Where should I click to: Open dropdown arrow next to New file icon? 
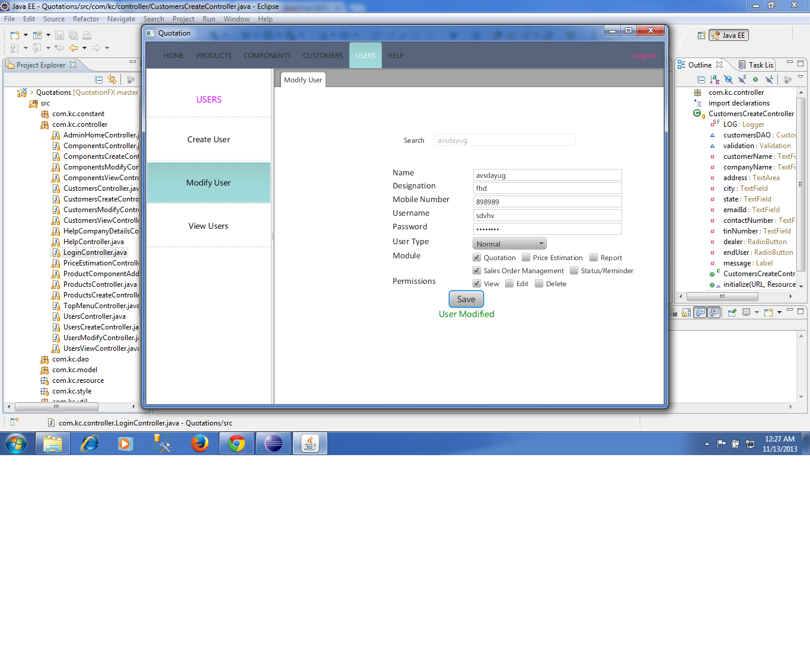click(x=25, y=35)
